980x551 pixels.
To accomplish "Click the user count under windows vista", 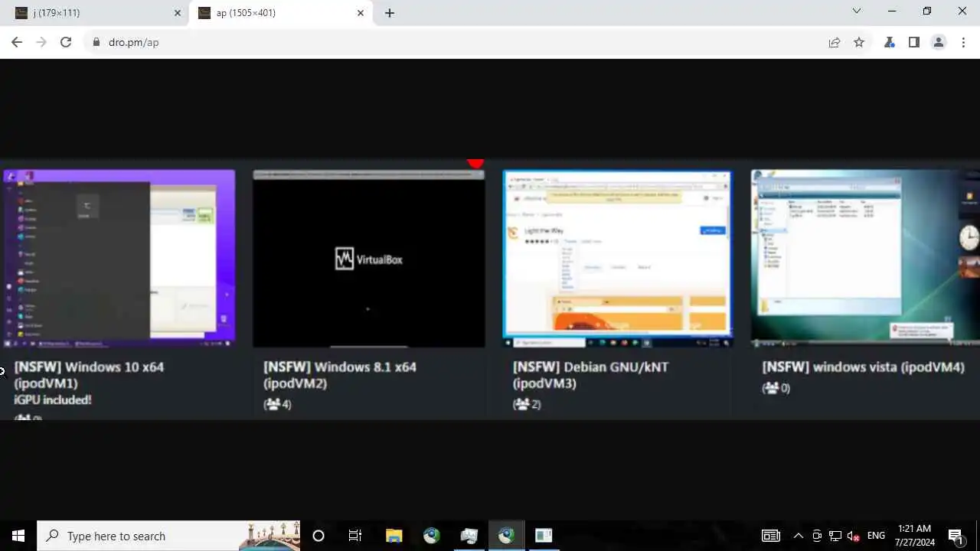I will (x=776, y=388).
